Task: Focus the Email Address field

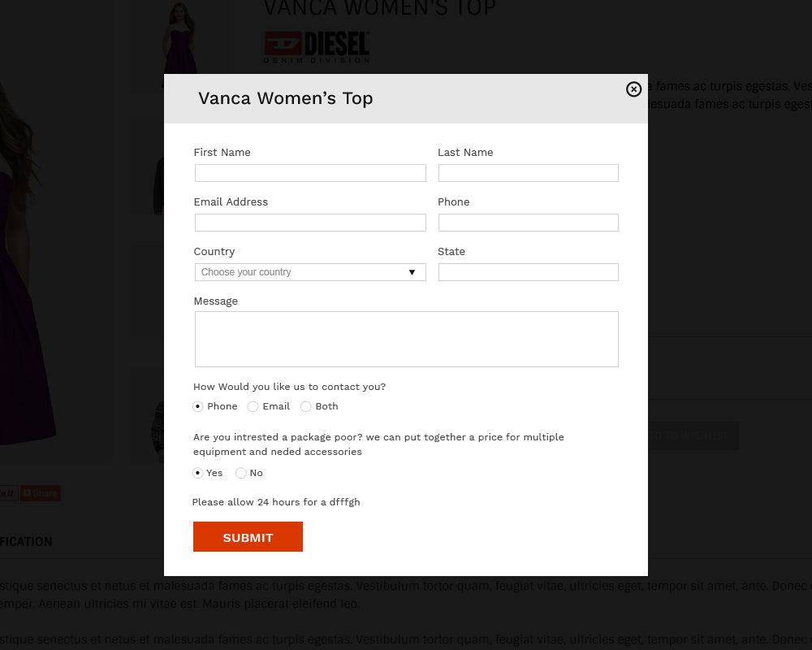Action: 310,223
